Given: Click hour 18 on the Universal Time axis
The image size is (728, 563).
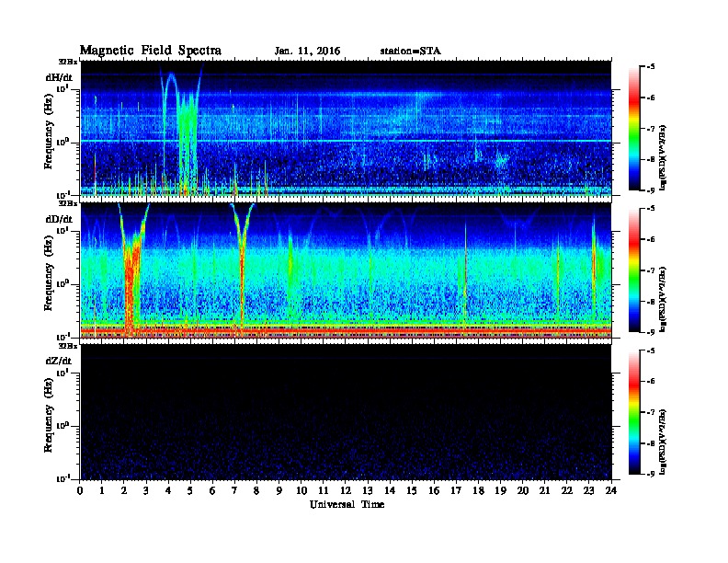Looking at the screenshot, I should point(478,490).
